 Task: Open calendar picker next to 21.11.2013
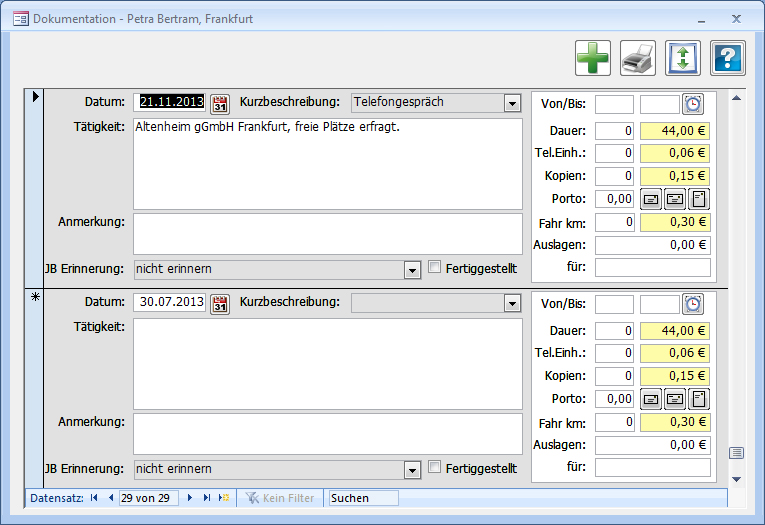pos(220,103)
